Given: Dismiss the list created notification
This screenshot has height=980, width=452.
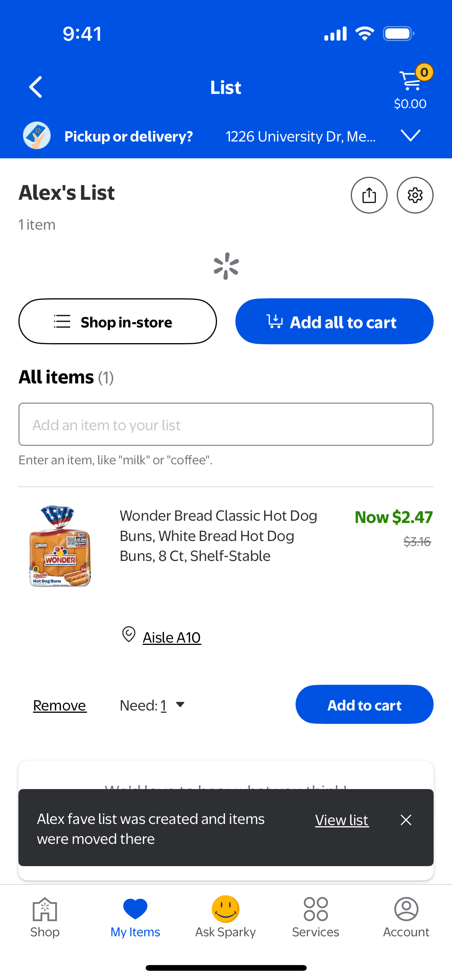Looking at the screenshot, I should click(406, 820).
